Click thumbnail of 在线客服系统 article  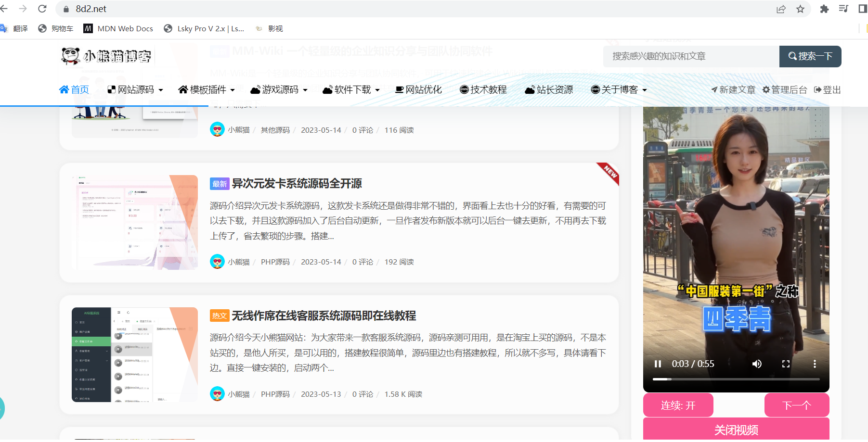pyautogui.click(x=135, y=354)
